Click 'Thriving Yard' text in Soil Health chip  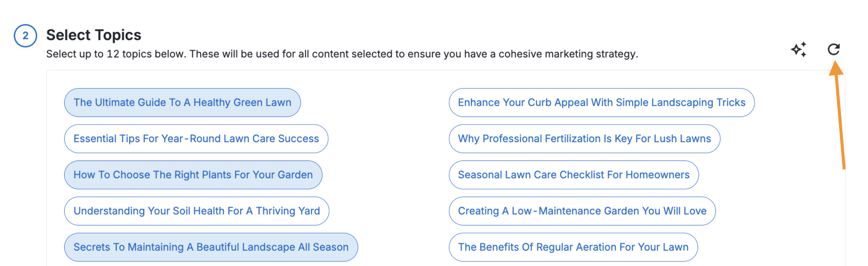click(x=288, y=211)
